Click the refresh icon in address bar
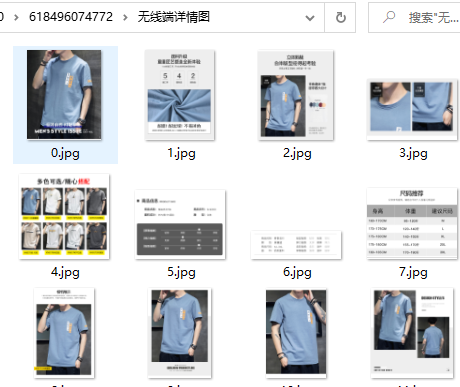Image resolution: width=460 pixels, height=387 pixels. [x=340, y=17]
